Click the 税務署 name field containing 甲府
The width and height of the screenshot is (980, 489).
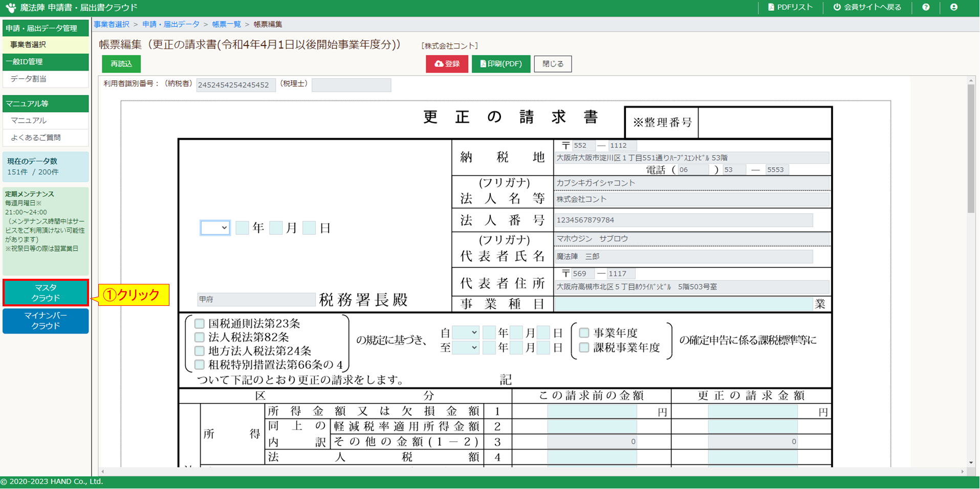point(256,300)
